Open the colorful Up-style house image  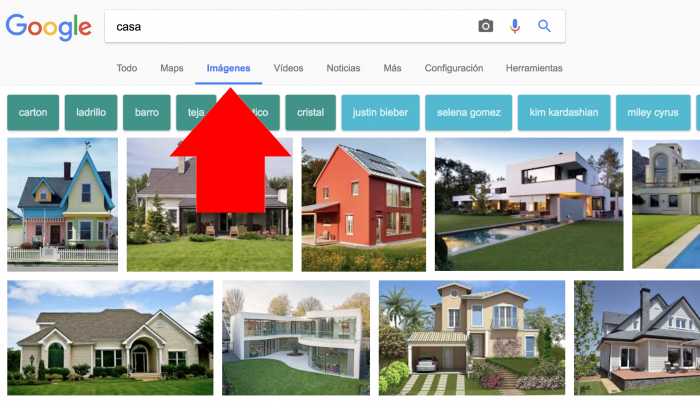62,205
